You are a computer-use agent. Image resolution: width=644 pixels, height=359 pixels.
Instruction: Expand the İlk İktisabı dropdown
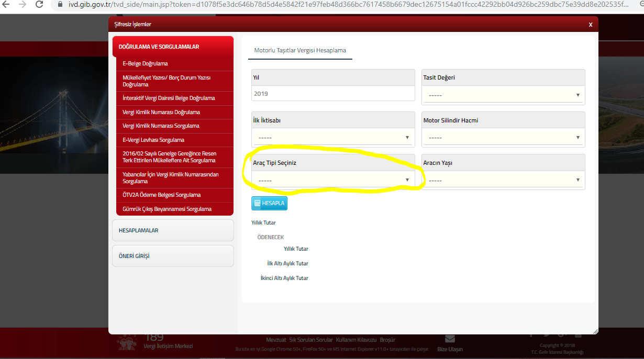(x=333, y=138)
